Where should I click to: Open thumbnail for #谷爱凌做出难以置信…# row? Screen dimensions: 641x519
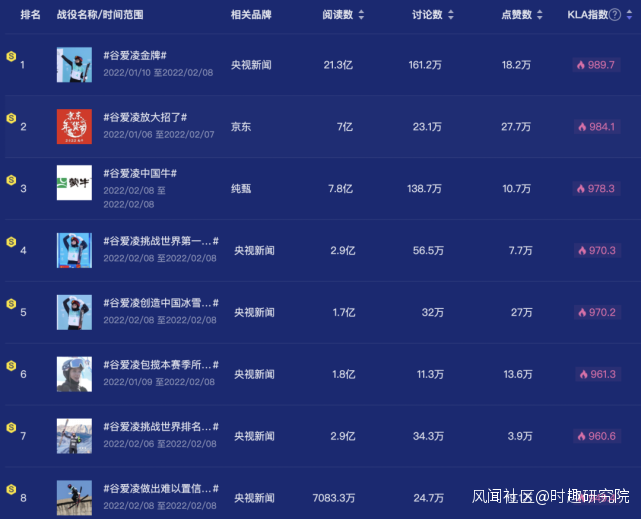[74, 498]
